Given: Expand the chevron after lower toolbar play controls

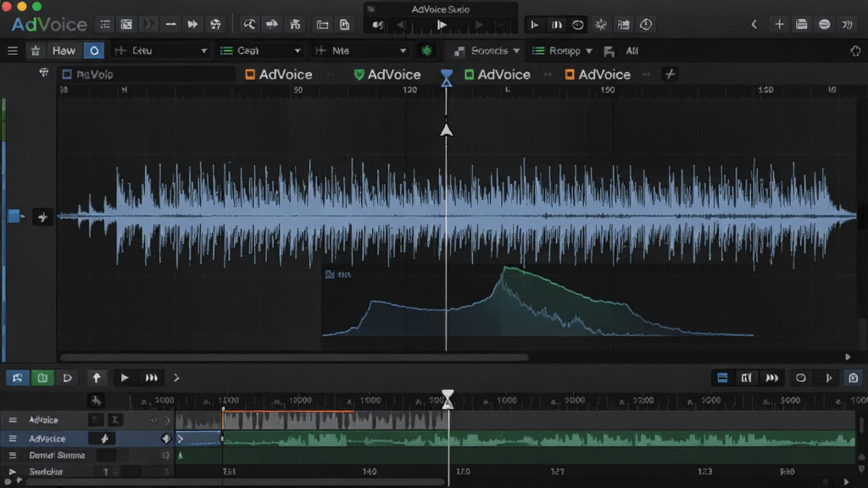Looking at the screenshot, I should pos(176,378).
